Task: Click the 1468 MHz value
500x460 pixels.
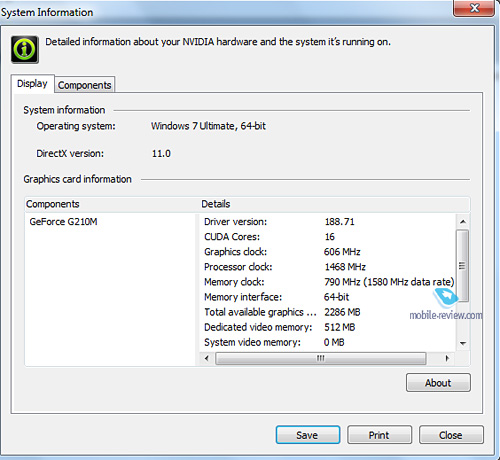Action: click(345, 267)
